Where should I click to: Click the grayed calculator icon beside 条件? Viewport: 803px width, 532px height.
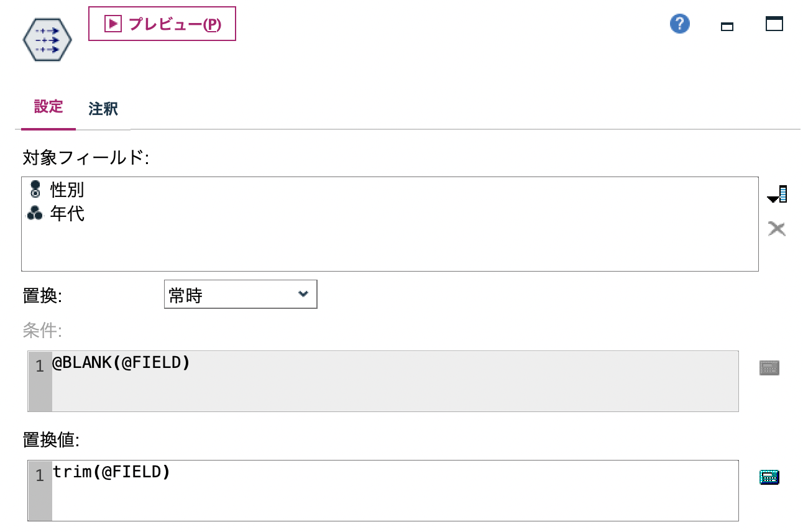(769, 367)
